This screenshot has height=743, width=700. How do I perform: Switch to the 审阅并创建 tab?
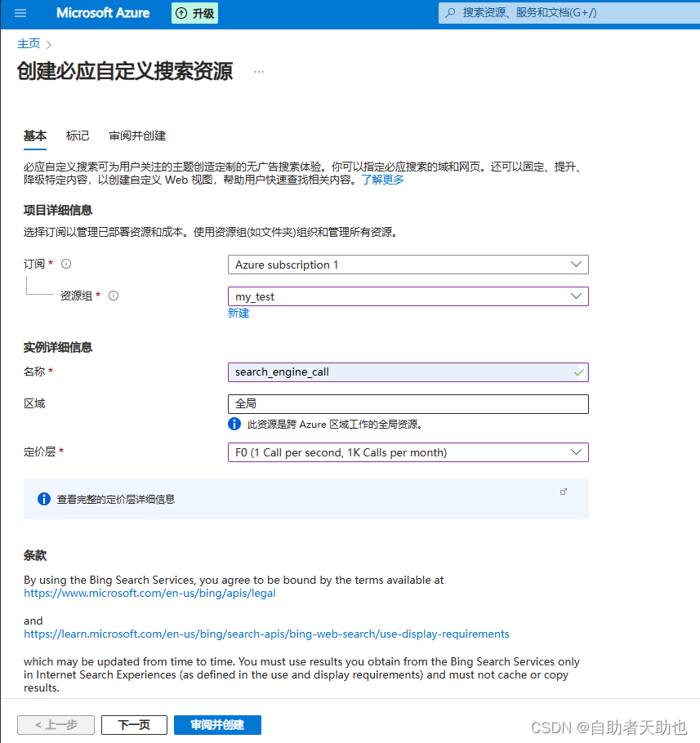pos(137,136)
